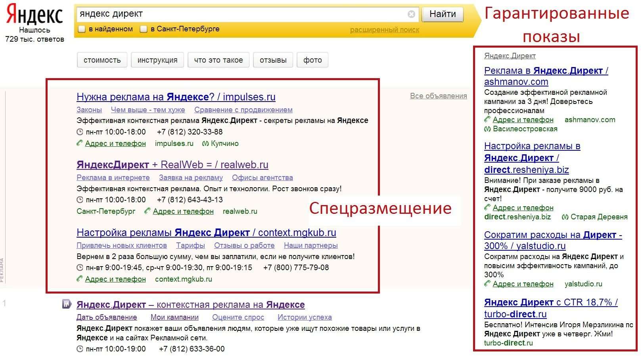Click the metro icon next to Василеостровская
644x357 pixels.
pos(487,129)
